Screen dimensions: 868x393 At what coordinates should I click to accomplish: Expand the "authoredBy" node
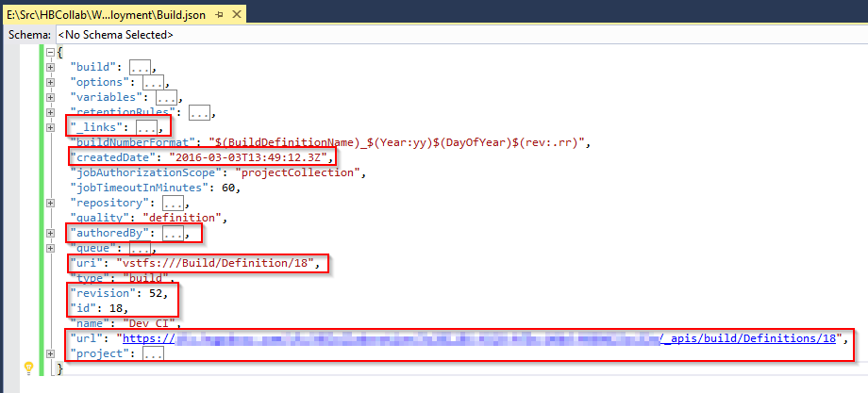pyautogui.click(x=50, y=233)
